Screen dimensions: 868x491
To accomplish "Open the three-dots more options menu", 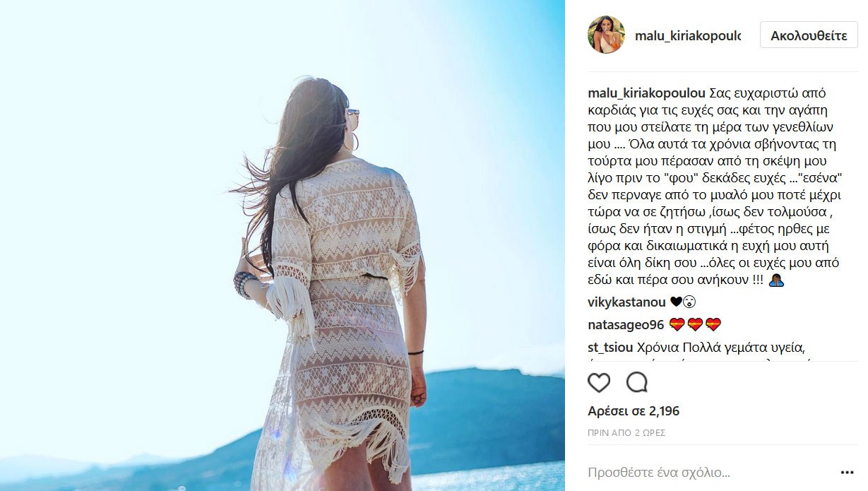I will pyautogui.click(x=847, y=472).
